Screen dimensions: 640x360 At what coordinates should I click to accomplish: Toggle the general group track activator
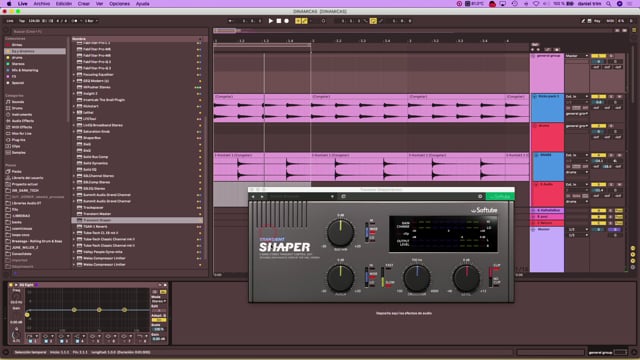coord(598,56)
